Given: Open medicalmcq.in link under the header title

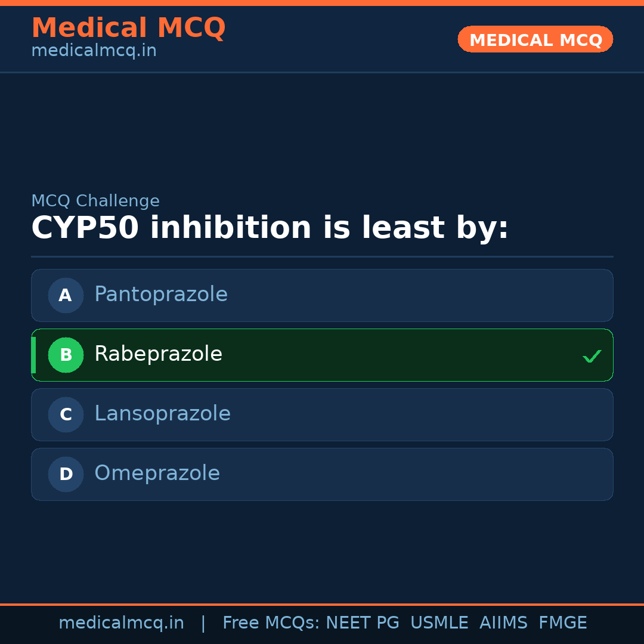Looking at the screenshot, I should [x=94, y=51].
